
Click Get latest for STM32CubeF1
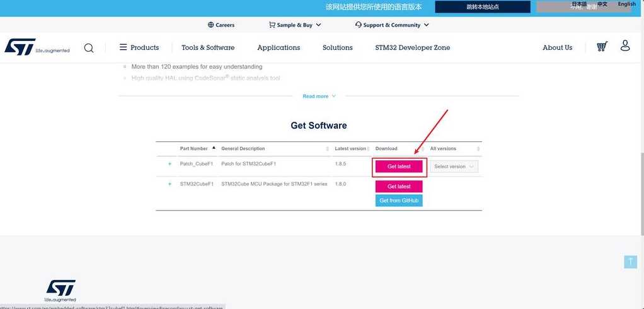pos(399,187)
